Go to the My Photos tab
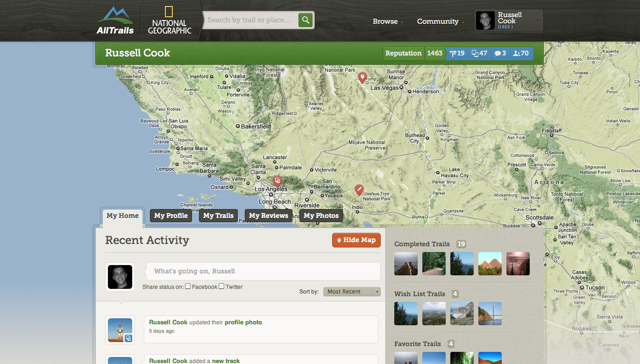The width and height of the screenshot is (640, 364). 321,216
